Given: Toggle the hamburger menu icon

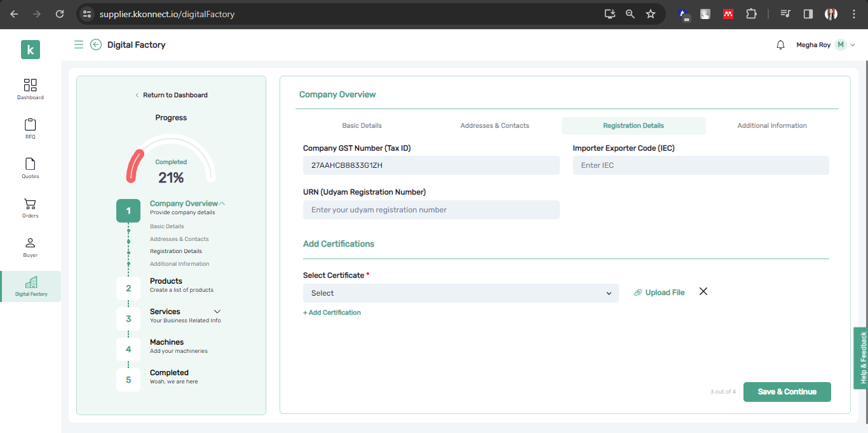Looking at the screenshot, I should [79, 45].
